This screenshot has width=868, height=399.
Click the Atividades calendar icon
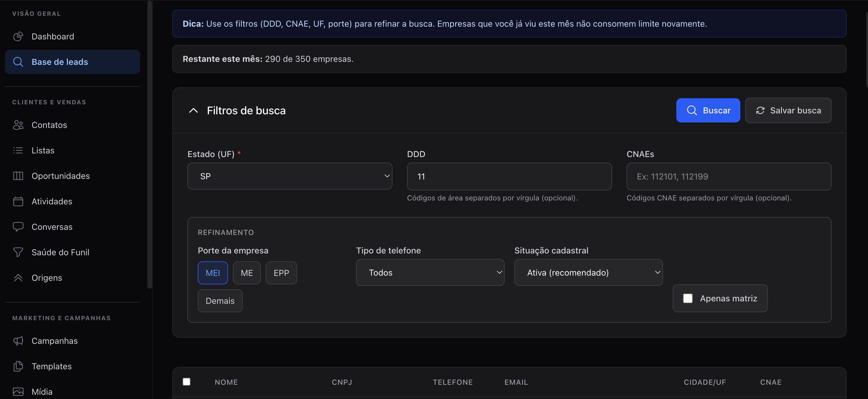(x=18, y=201)
